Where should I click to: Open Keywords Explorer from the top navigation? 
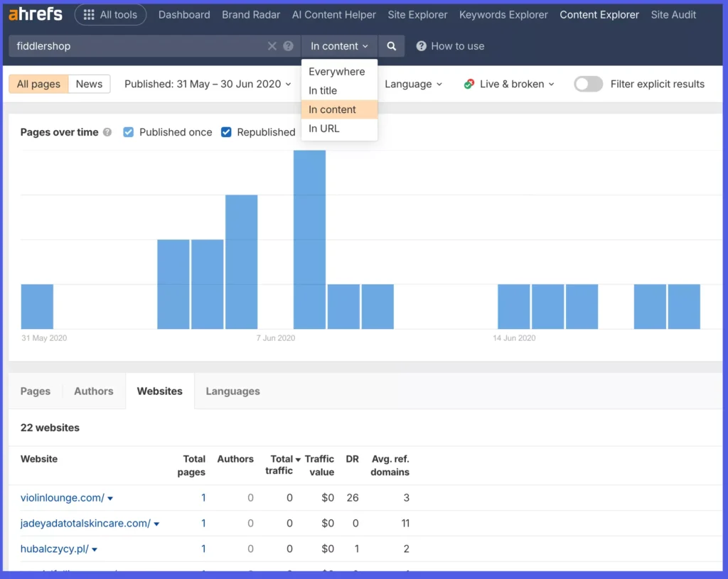click(x=503, y=14)
